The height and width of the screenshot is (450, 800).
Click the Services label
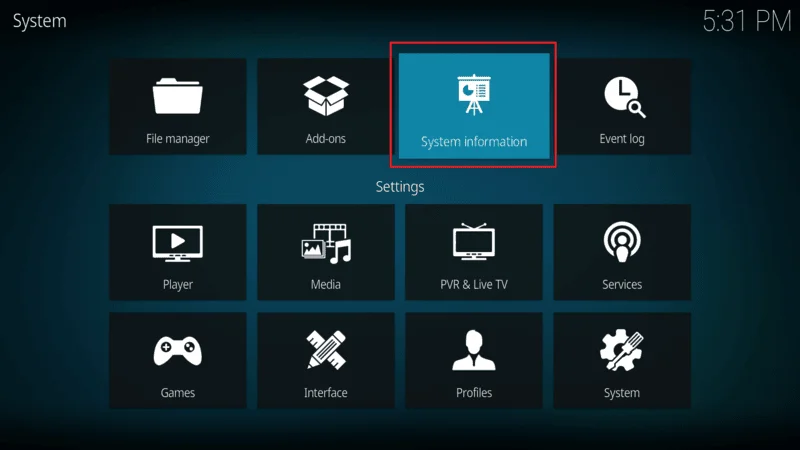click(622, 284)
